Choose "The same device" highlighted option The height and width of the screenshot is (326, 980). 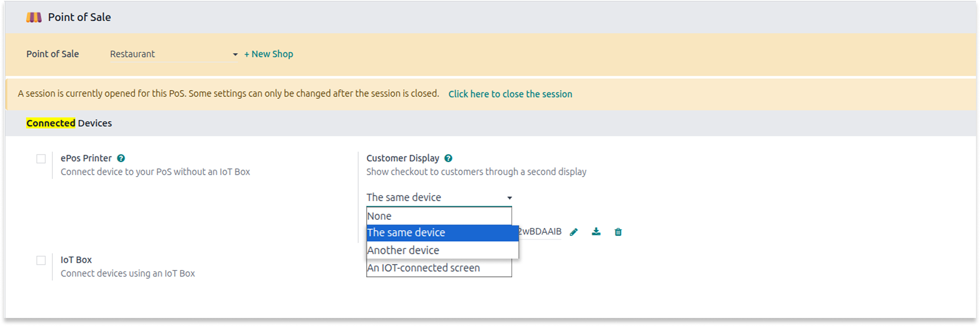[442, 233]
